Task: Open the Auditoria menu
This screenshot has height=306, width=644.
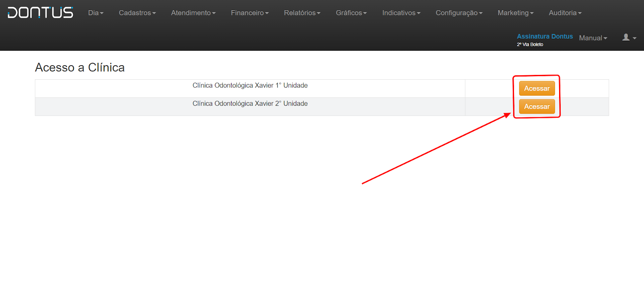Action: click(x=565, y=13)
